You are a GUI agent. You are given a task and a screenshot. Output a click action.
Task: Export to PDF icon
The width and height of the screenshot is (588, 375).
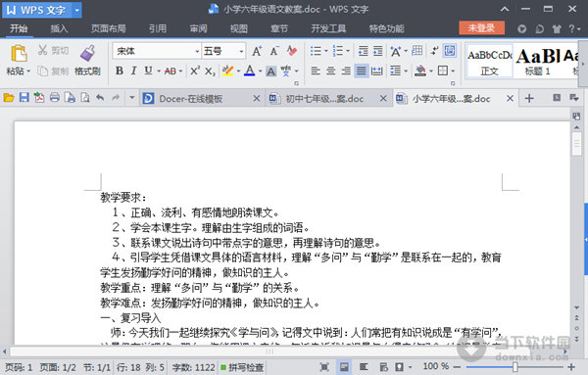pos(39,98)
